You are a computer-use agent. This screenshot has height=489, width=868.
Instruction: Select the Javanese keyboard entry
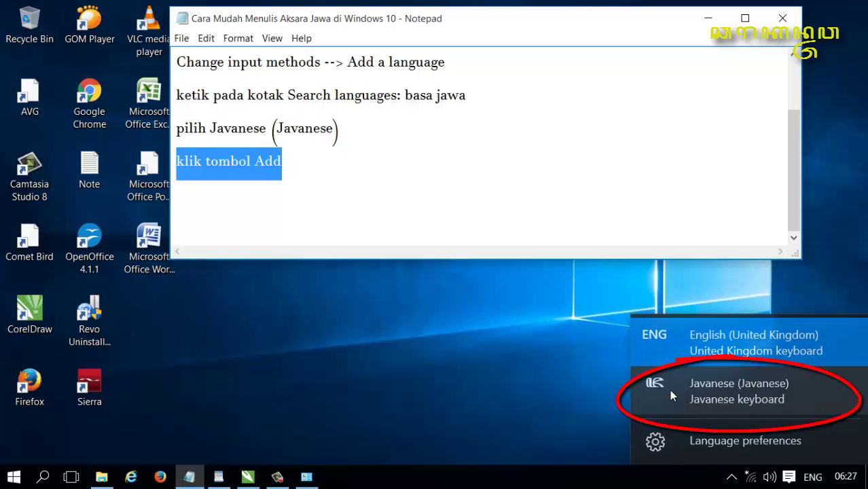[x=739, y=391]
